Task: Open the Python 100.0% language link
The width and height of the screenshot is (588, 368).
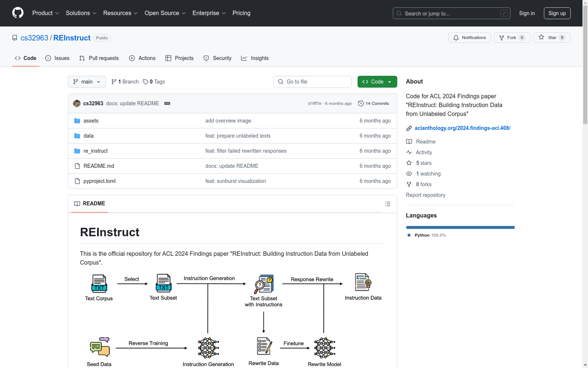Action: coord(427,235)
